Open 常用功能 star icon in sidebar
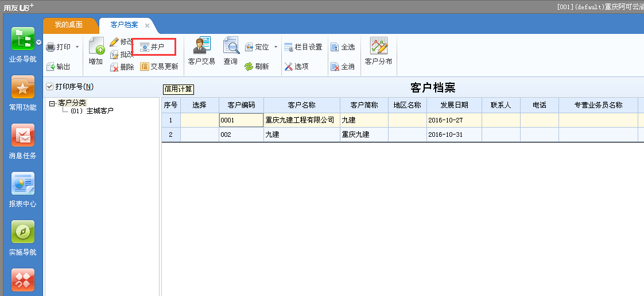 [23, 87]
